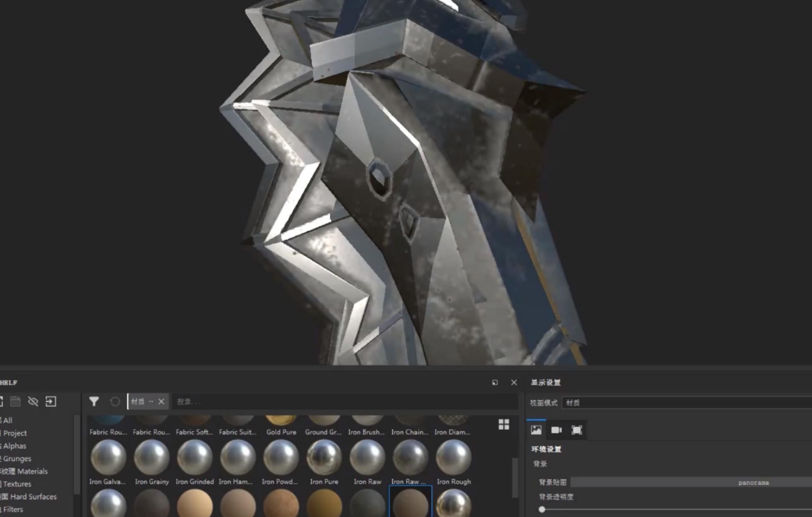Click the panorama background map button
The image size is (812, 517).
click(x=691, y=482)
